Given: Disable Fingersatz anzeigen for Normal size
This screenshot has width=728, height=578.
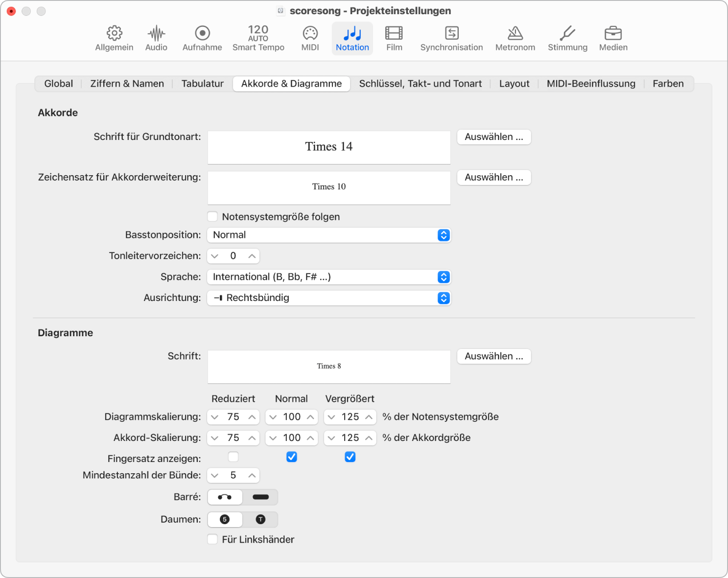Looking at the screenshot, I should coord(291,457).
